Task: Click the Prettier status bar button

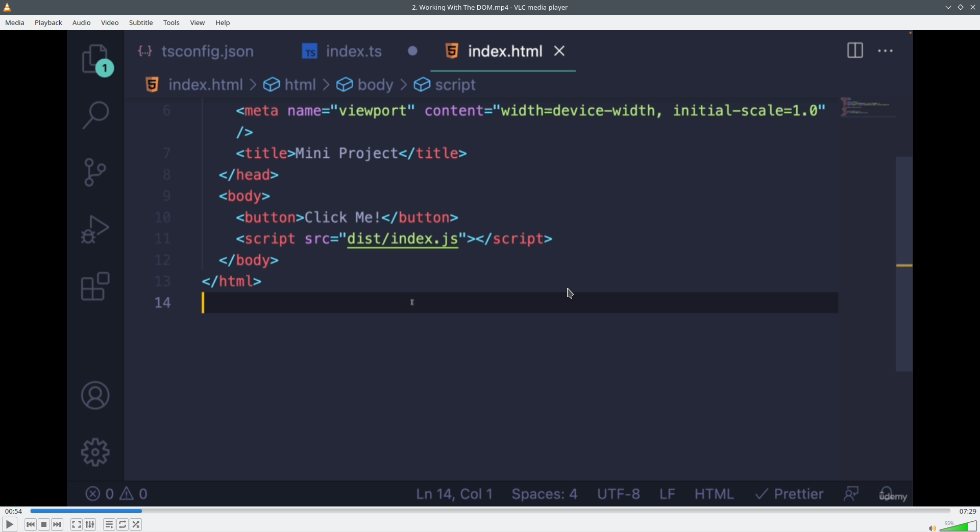Action: [789, 494]
